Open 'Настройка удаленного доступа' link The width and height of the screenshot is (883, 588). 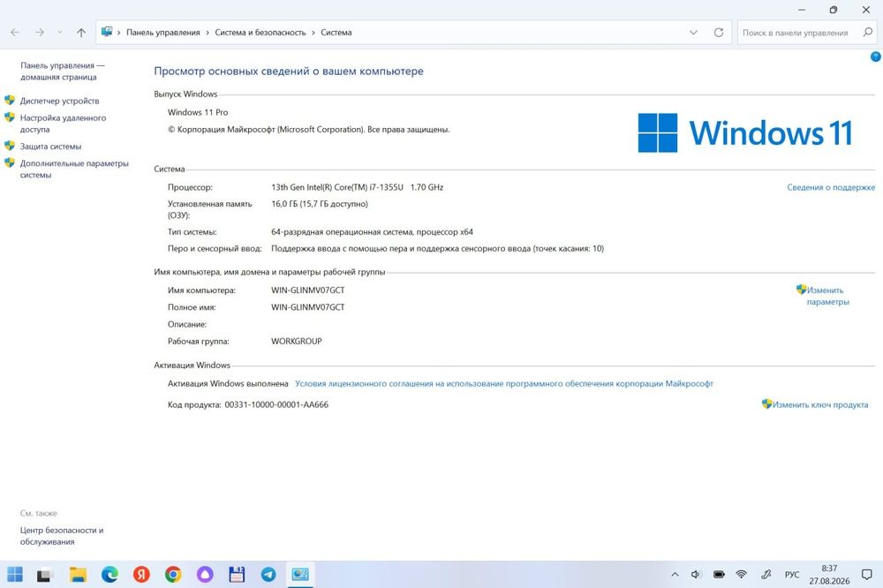[x=63, y=124]
